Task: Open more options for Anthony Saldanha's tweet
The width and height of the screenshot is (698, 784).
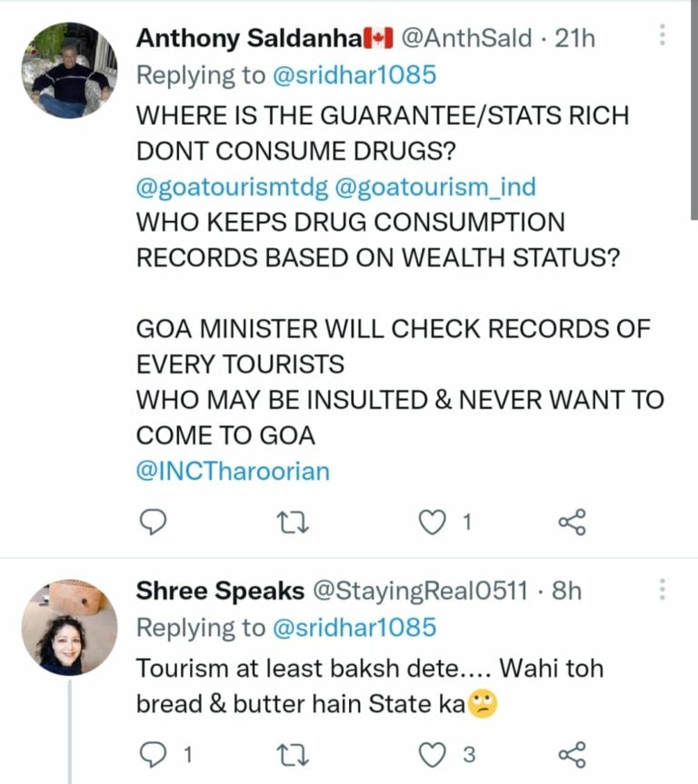Action: coord(663,36)
